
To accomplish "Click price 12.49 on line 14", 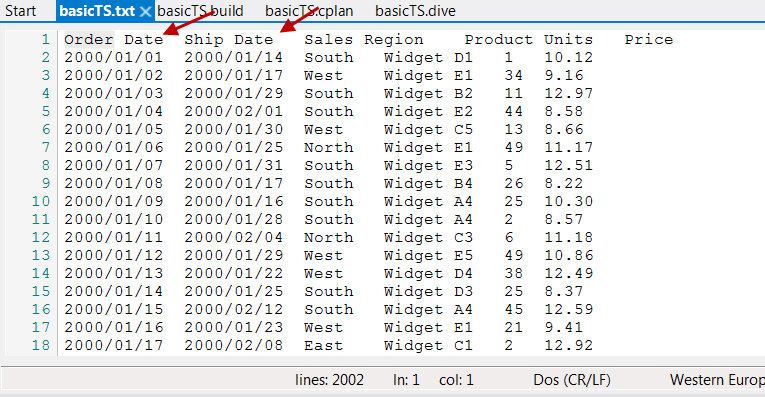I will click(568, 274).
